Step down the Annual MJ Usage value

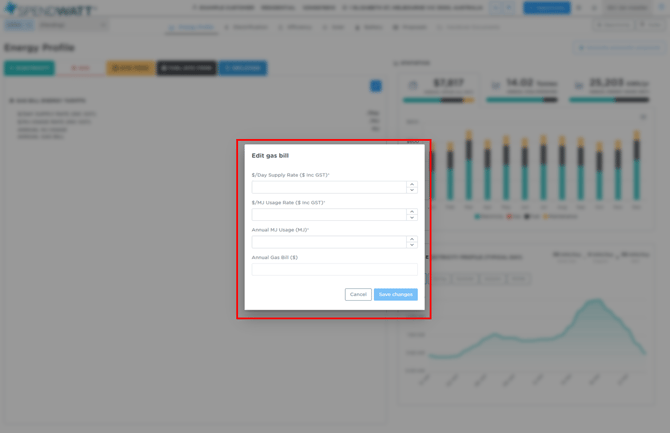pyautogui.click(x=411, y=245)
